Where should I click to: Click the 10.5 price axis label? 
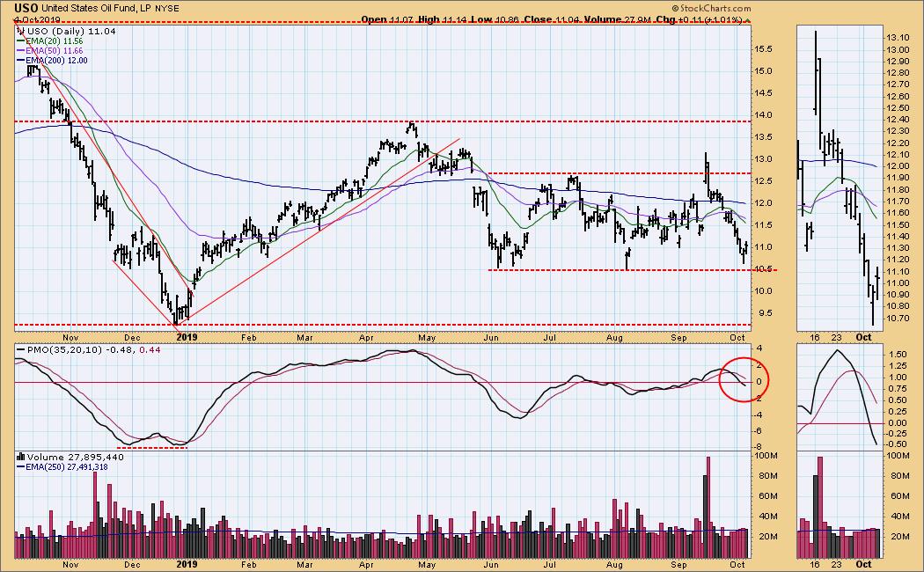click(x=765, y=269)
